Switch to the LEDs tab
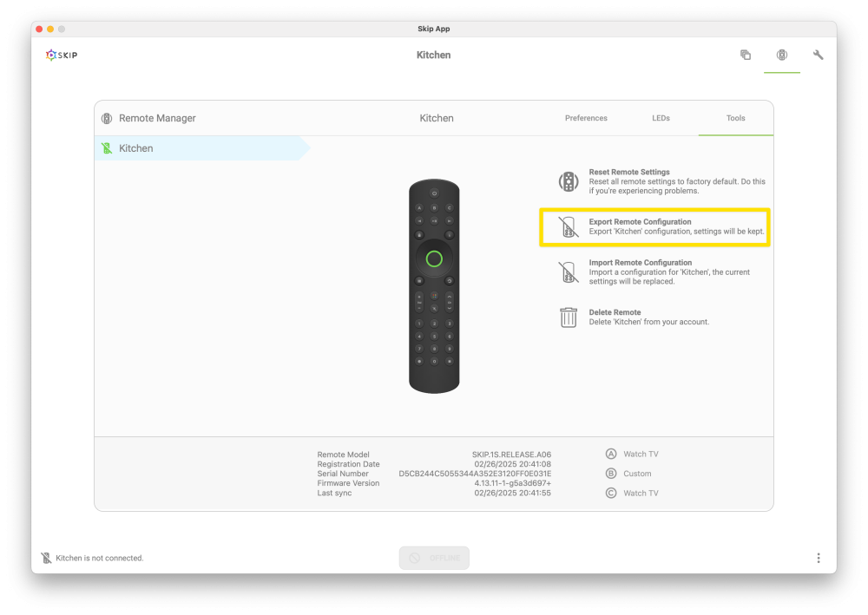Screen dimensions: 868x615 tap(661, 118)
